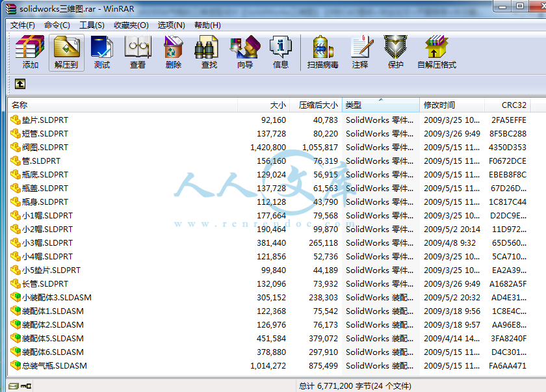Click the 删除 (Delete) toolbar icon
The width and height of the screenshot is (546, 392).
point(174,52)
